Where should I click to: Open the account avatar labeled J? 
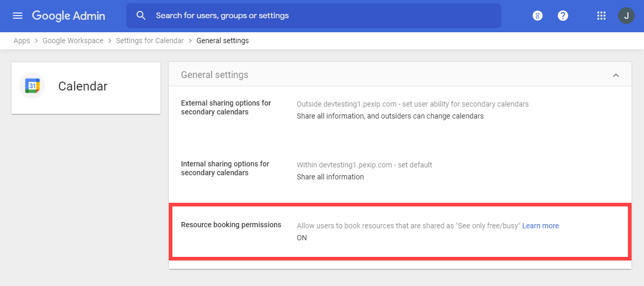click(x=626, y=16)
